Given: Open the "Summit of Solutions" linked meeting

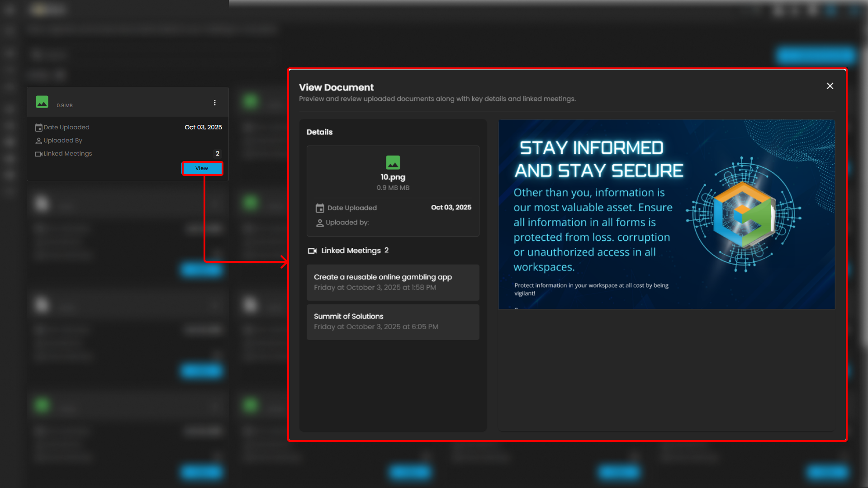Looking at the screenshot, I should pos(393,322).
